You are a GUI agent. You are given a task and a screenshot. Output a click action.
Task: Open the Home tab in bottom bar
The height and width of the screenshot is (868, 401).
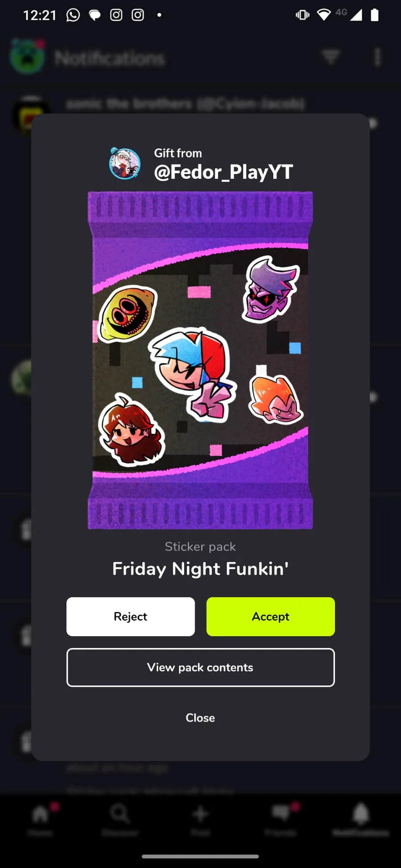pos(40,815)
